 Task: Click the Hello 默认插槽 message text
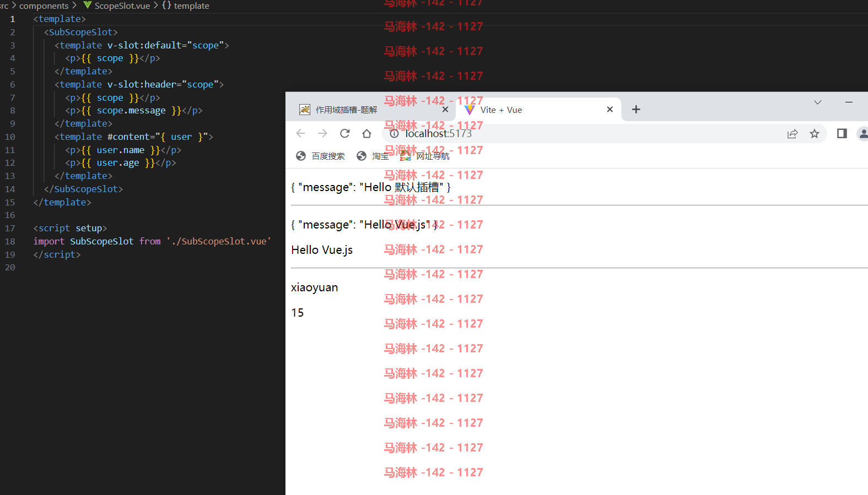371,187
